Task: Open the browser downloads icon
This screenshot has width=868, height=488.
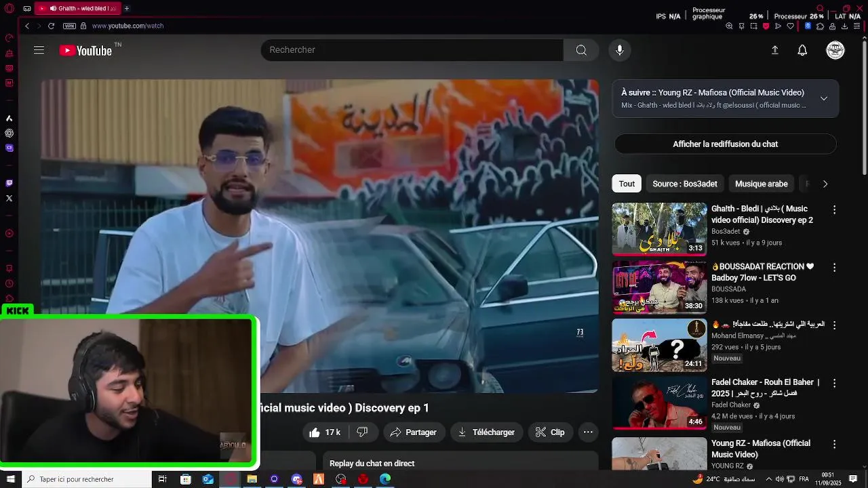Action: coord(844,26)
